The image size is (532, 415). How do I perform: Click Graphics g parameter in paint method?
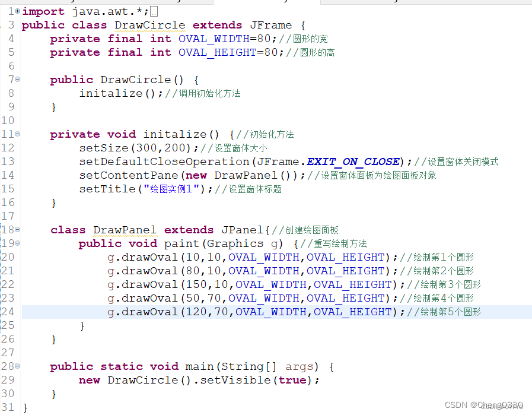243,243
